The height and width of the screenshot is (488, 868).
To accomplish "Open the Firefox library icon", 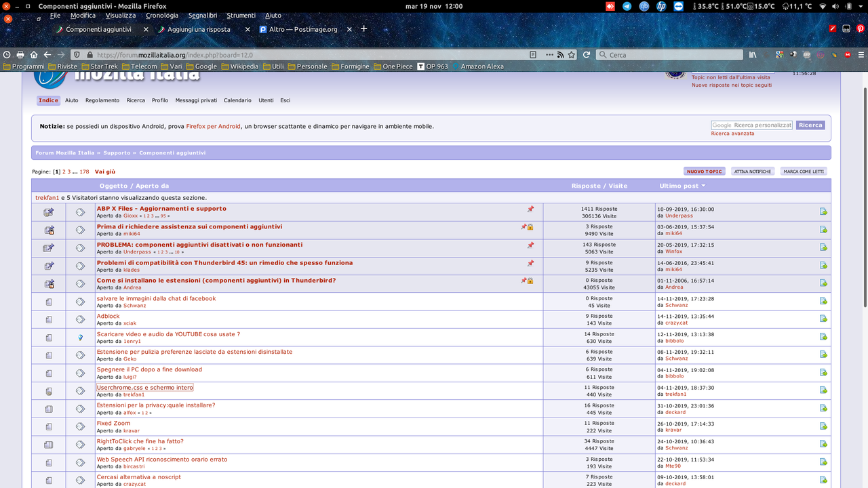I will point(753,55).
